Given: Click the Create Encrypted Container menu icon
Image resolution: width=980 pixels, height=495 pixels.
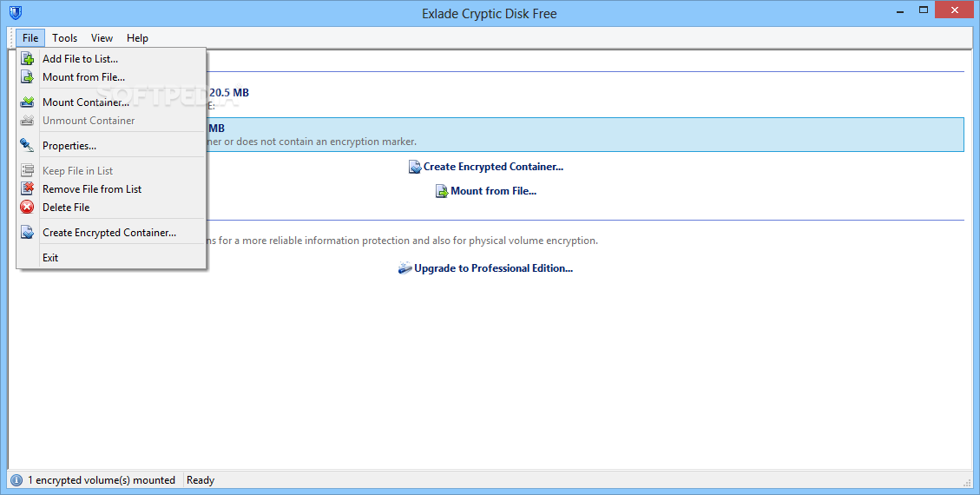Looking at the screenshot, I should (x=28, y=233).
